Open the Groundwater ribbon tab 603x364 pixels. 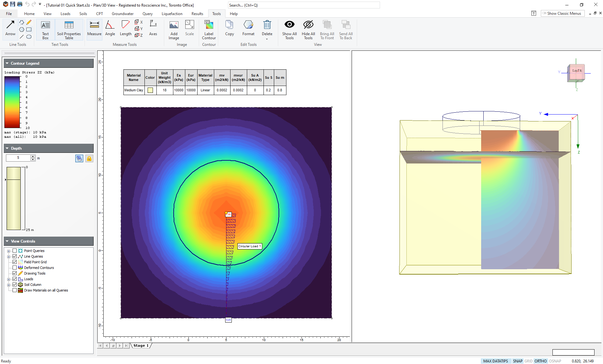pyautogui.click(x=122, y=14)
